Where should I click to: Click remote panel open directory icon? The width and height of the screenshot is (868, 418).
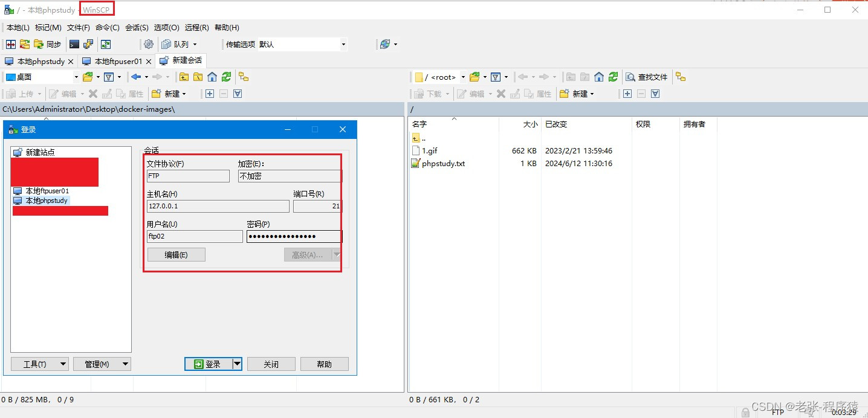coord(475,77)
